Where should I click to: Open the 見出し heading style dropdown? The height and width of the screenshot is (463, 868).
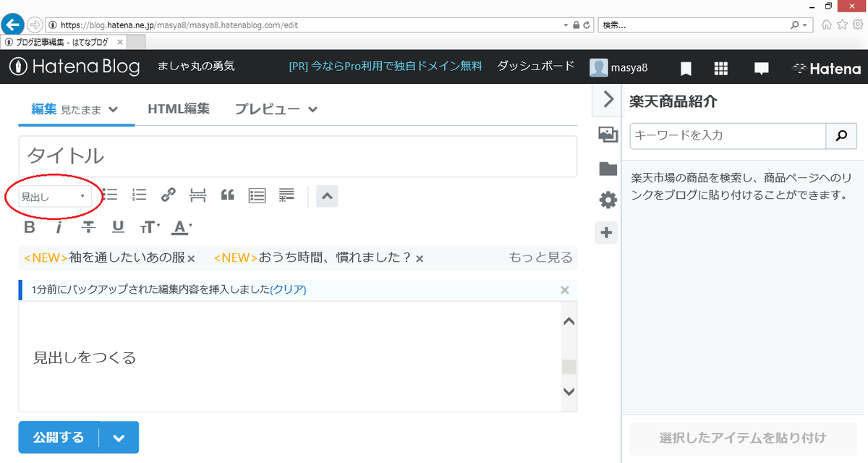click(x=54, y=196)
